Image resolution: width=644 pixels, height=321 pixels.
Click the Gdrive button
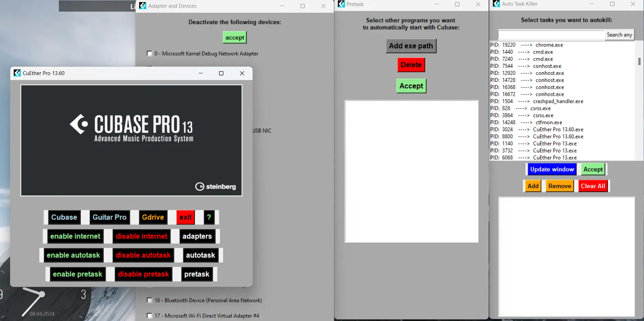click(x=153, y=217)
